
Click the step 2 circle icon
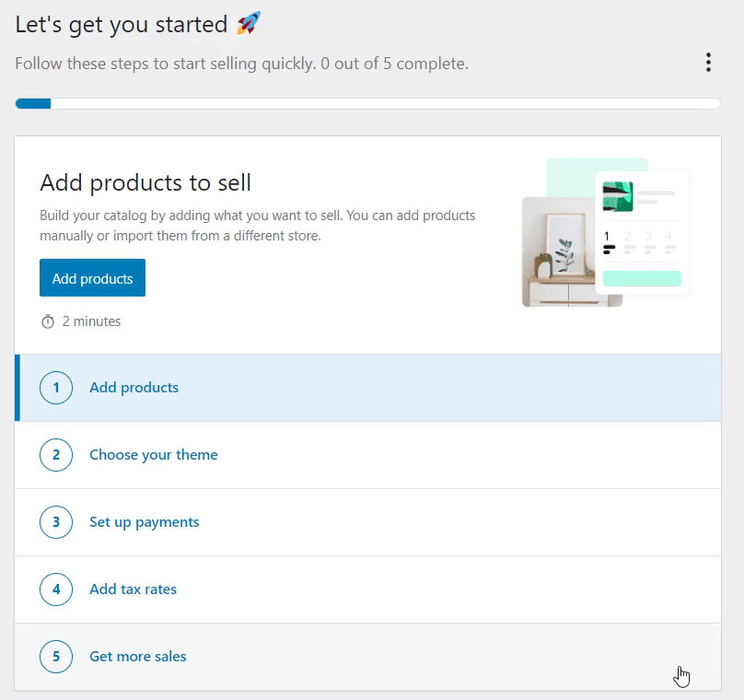(x=56, y=455)
